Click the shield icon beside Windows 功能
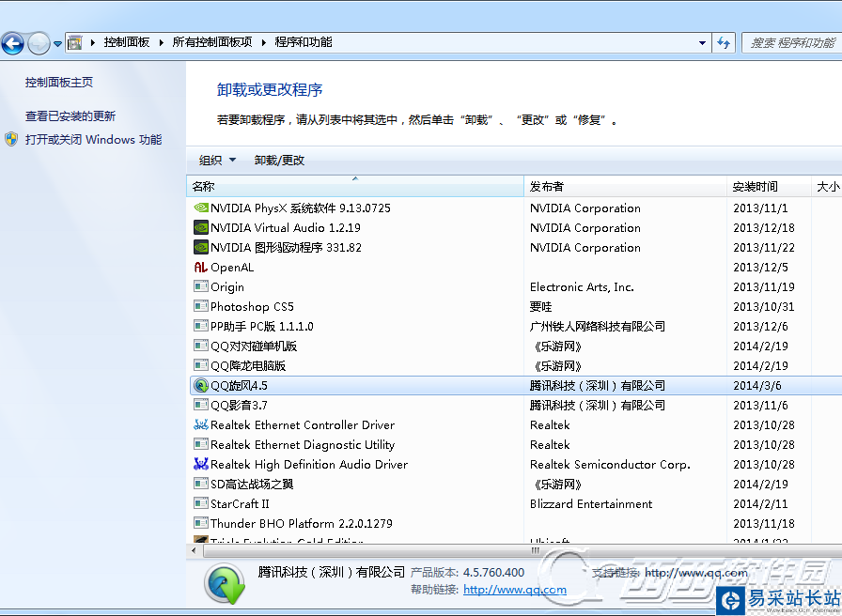This screenshot has width=842, height=616. coord(11,140)
